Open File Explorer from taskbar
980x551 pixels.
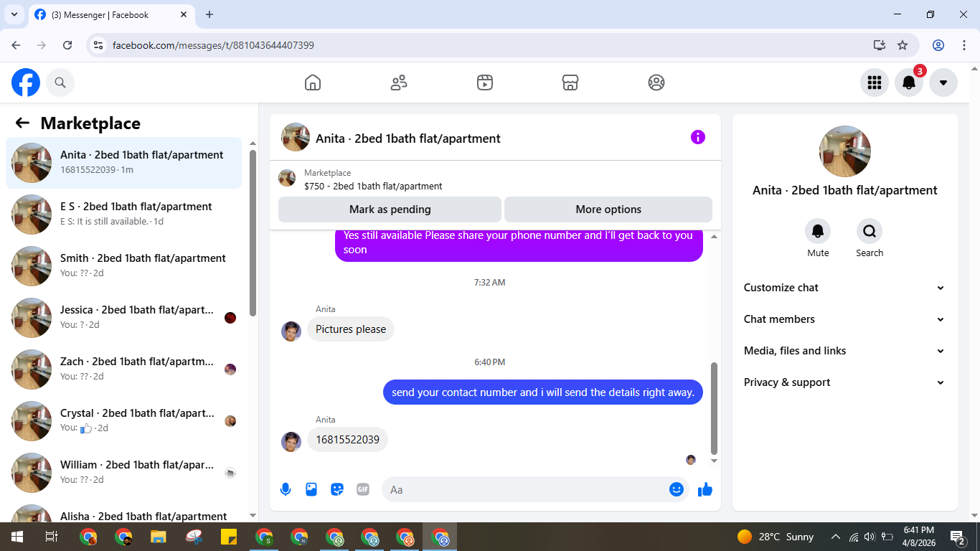(159, 537)
